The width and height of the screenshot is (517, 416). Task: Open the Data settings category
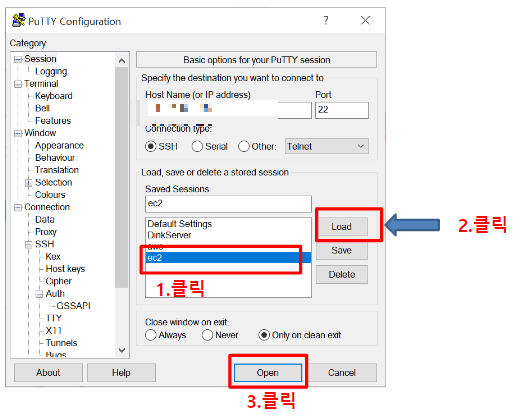point(45,219)
